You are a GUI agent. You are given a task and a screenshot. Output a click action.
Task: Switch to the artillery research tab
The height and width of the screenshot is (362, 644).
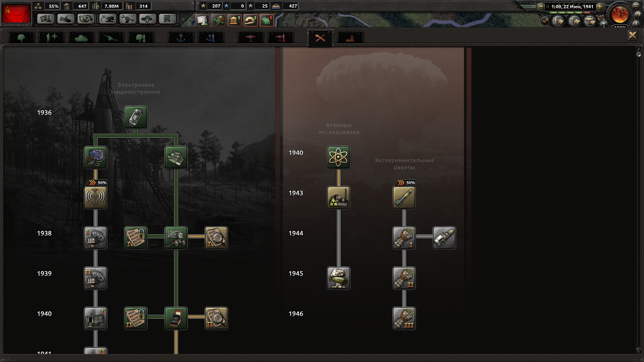tap(111, 38)
